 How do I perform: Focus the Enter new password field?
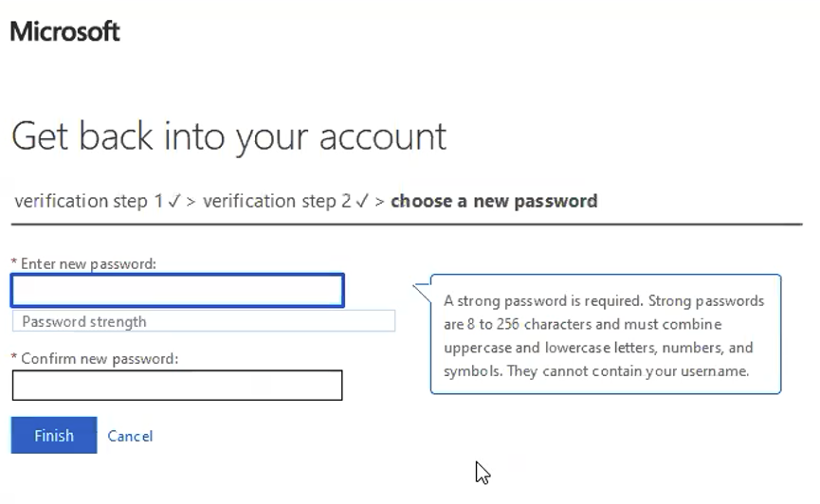coord(177,290)
